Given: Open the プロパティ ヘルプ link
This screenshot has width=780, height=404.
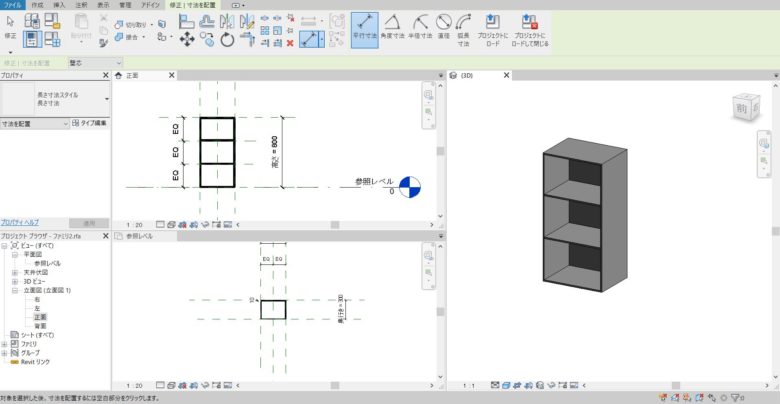Looking at the screenshot, I should tap(20, 222).
